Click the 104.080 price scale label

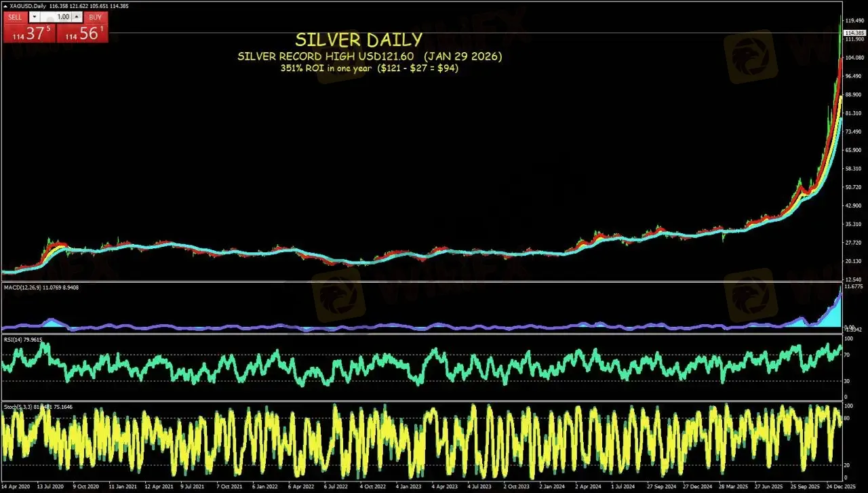click(x=854, y=58)
